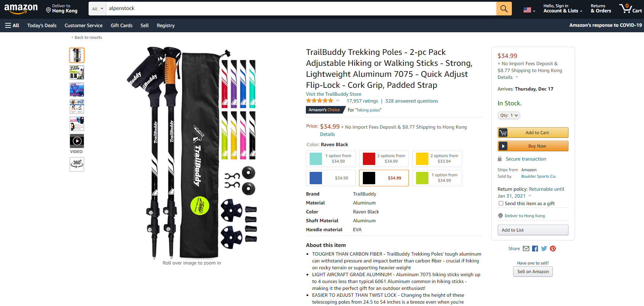Open the search category All dropdown
644x306 pixels.
click(x=97, y=9)
